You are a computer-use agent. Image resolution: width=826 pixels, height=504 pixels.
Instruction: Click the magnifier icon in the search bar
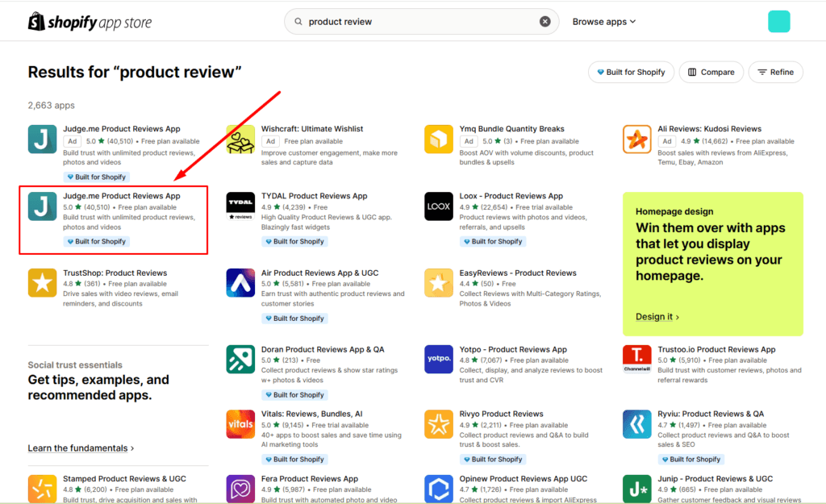298,22
